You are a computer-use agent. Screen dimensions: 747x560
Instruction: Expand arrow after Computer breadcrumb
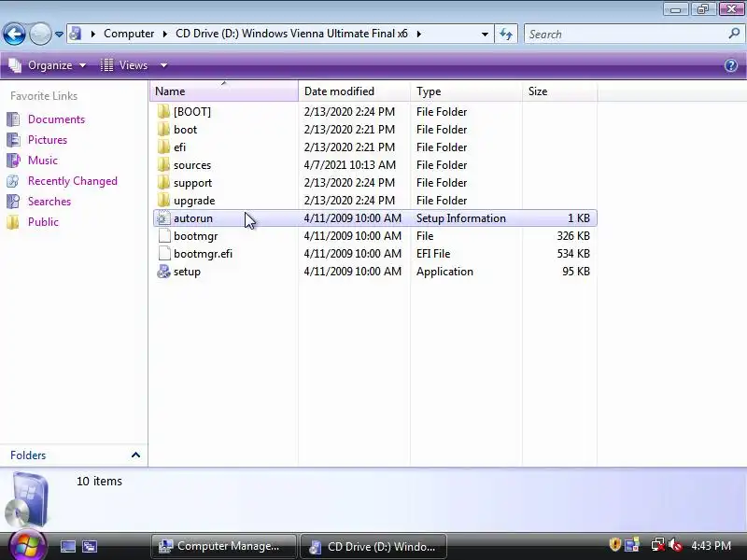tap(165, 34)
